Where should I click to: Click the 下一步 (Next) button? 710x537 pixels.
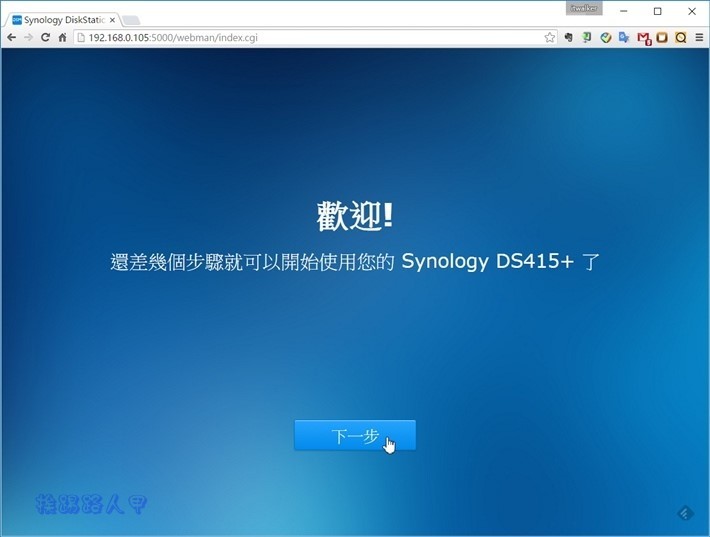[x=355, y=435]
